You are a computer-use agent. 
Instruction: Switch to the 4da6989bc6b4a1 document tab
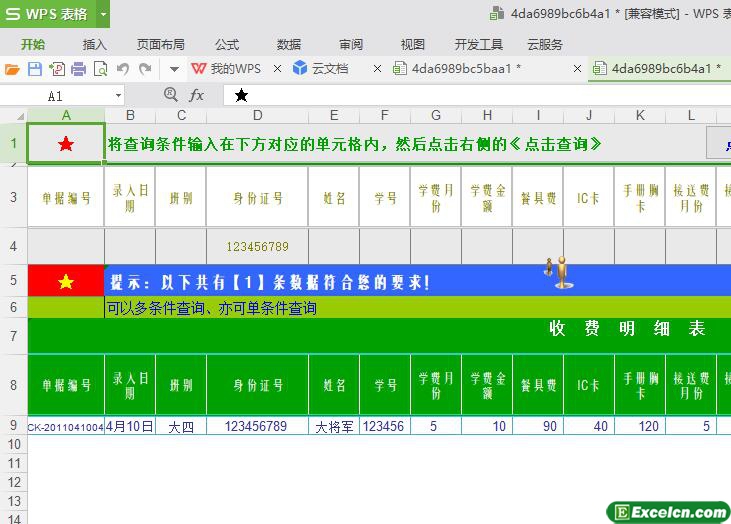pos(658,69)
